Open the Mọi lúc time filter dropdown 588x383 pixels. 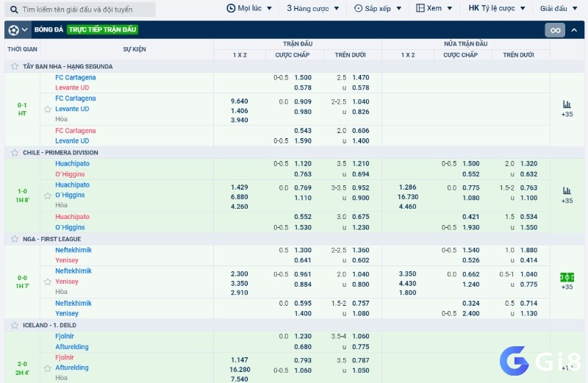tap(249, 8)
